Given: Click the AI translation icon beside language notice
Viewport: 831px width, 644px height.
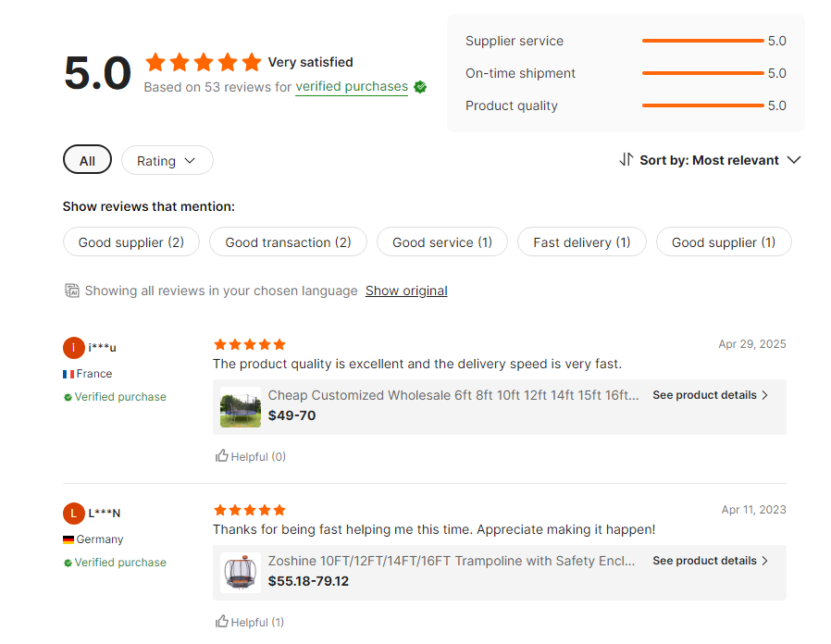Looking at the screenshot, I should click(x=72, y=291).
